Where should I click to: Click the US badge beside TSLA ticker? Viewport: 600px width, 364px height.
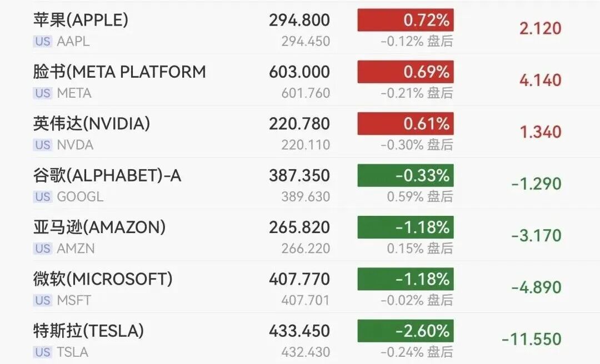pos(42,352)
